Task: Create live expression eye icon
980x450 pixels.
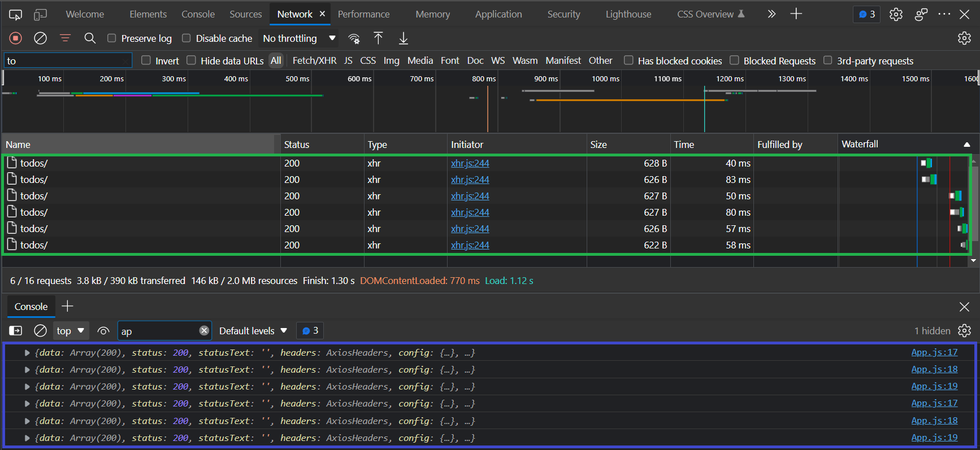Action: point(103,331)
